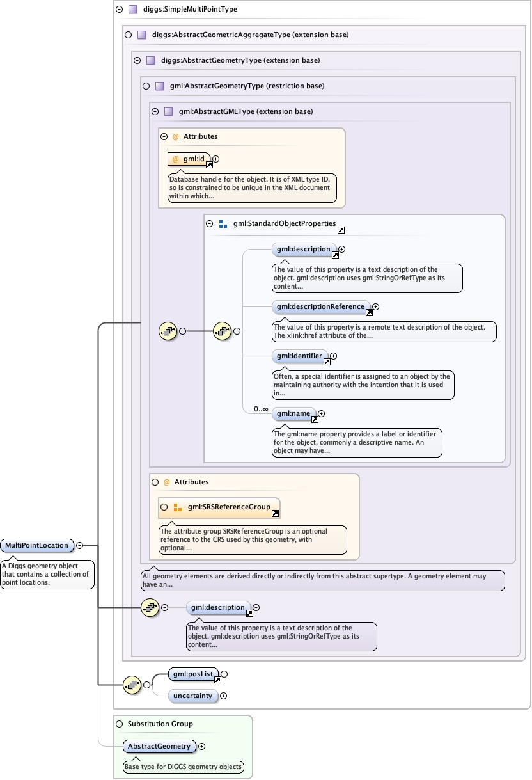Select the MultiPointLocation element
The height and width of the screenshot is (780, 532).
(x=37, y=545)
